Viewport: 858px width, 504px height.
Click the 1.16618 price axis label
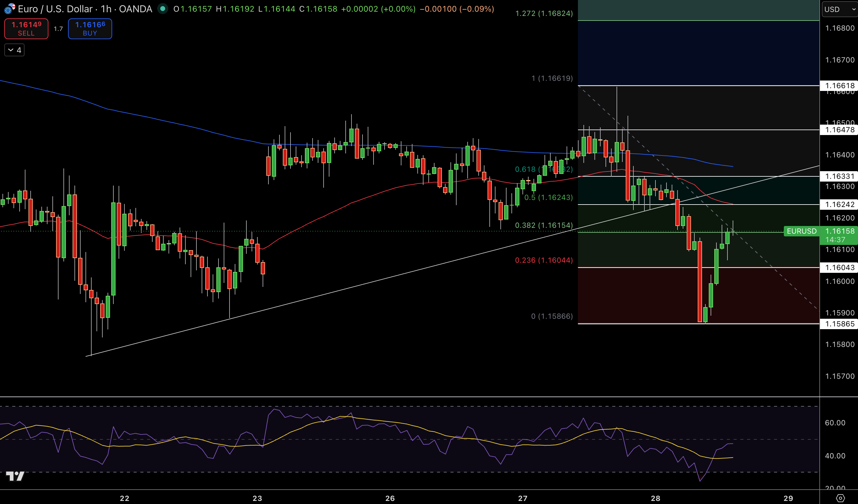[x=839, y=85]
